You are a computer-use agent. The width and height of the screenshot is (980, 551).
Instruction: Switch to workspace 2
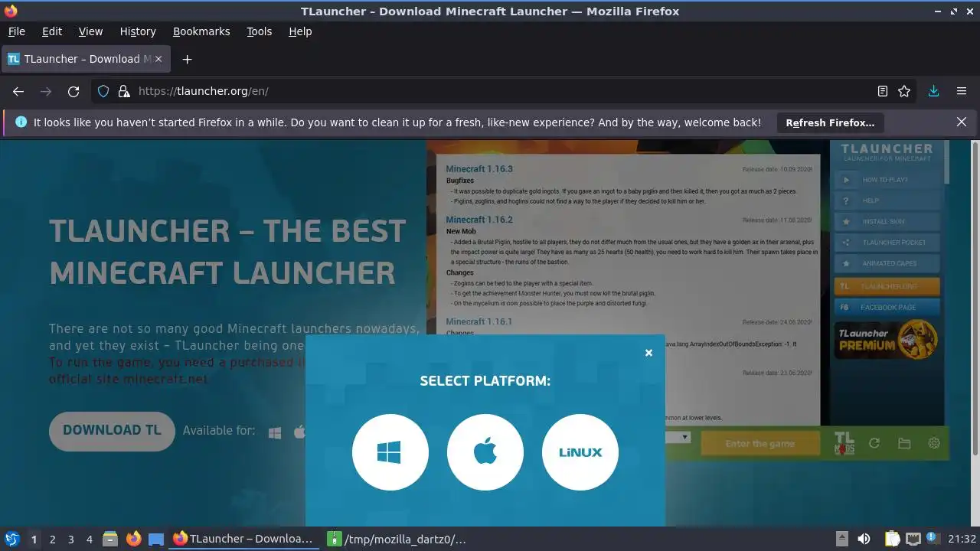[52, 539]
